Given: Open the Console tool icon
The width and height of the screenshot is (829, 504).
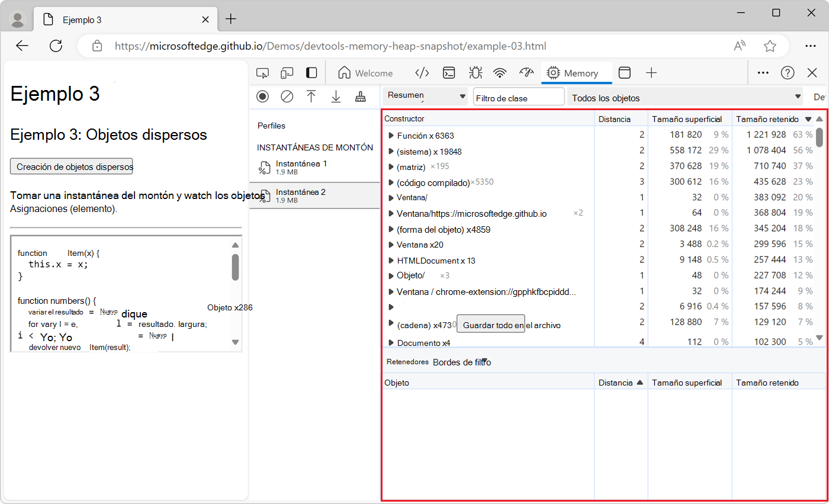Looking at the screenshot, I should [x=449, y=73].
